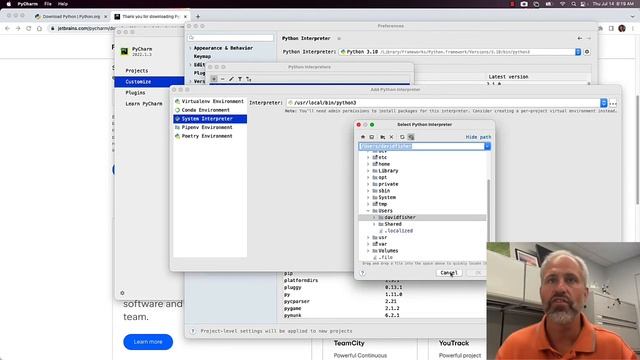
Task: Open Projects in PyCharm welcome window
Action: click(x=137, y=71)
